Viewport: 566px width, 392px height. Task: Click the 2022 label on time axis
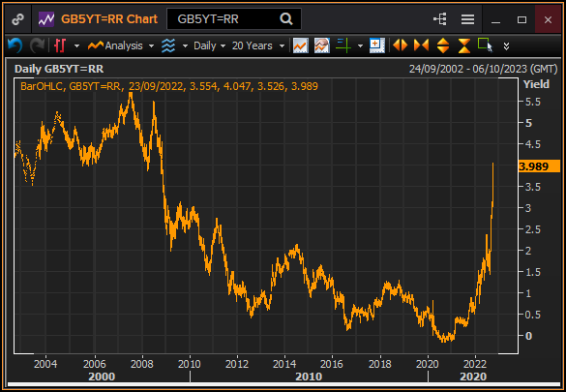click(x=475, y=364)
